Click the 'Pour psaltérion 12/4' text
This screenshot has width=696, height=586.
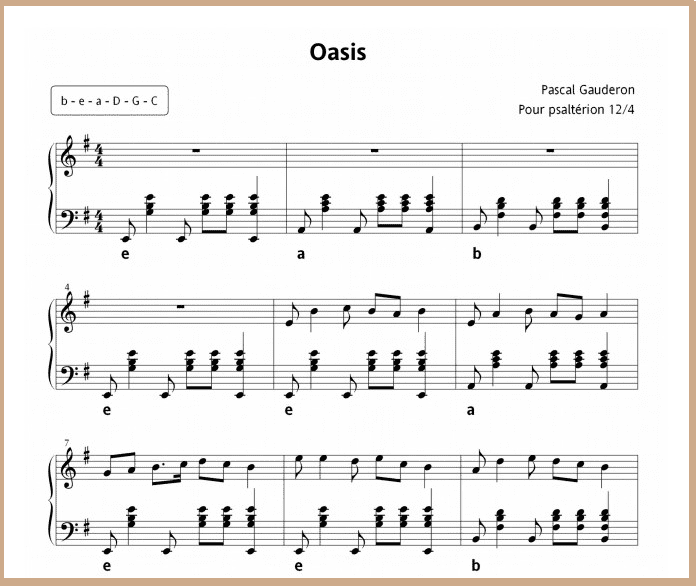(x=576, y=109)
